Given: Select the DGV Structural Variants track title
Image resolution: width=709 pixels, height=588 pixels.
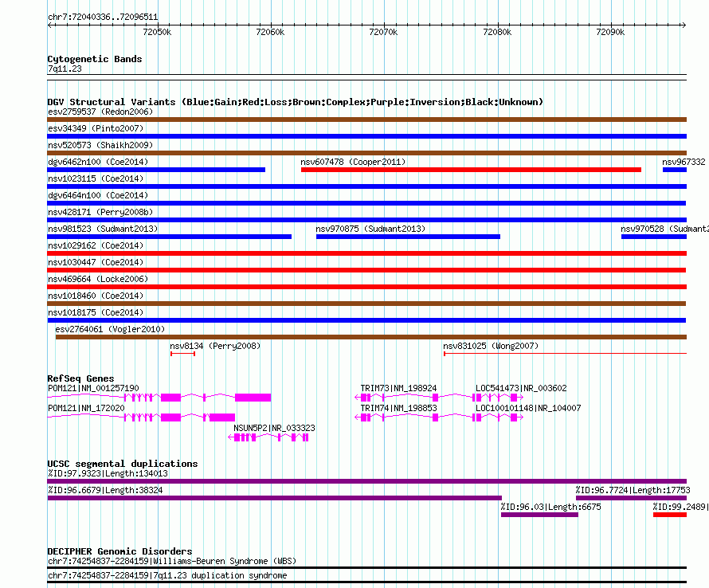Looking at the screenshot, I should tap(295, 102).
